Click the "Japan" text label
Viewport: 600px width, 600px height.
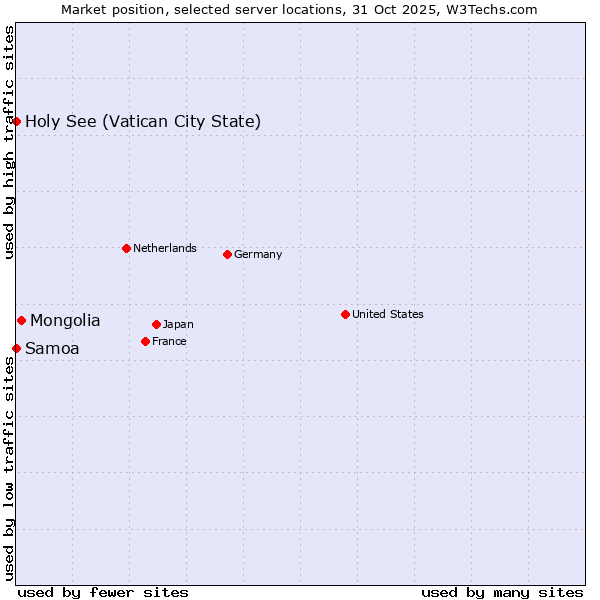point(178,324)
